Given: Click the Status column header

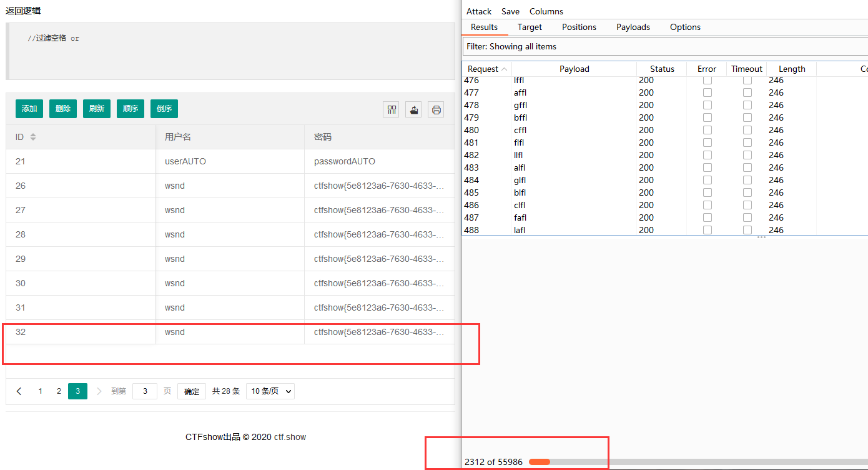Looking at the screenshot, I should pyautogui.click(x=662, y=69).
